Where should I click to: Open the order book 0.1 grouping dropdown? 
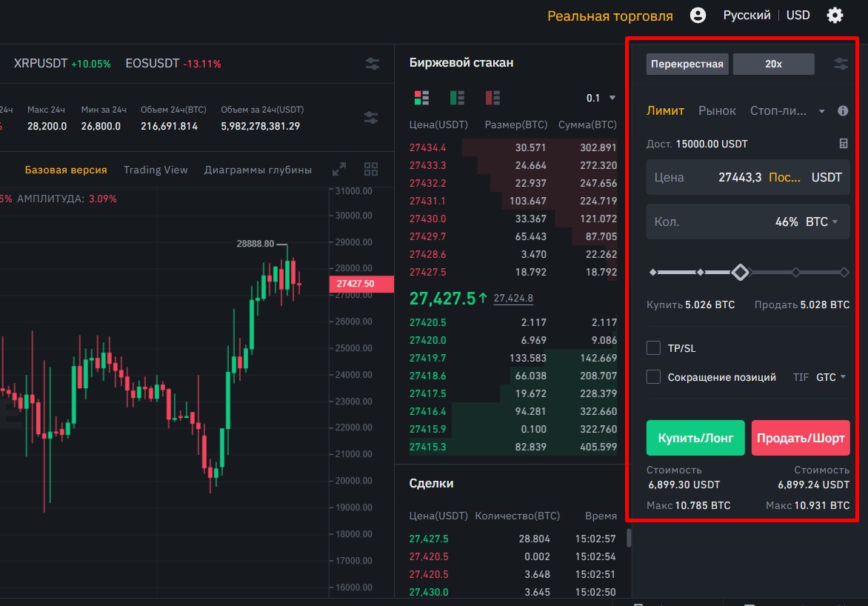601,98
